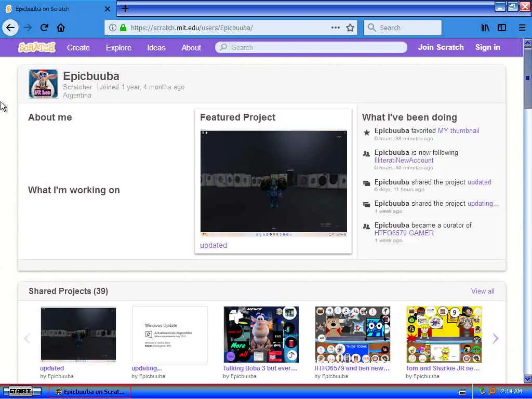Open 'updated' link under Featured Project
Screen dimensions: 532x399
pos(214,245)
